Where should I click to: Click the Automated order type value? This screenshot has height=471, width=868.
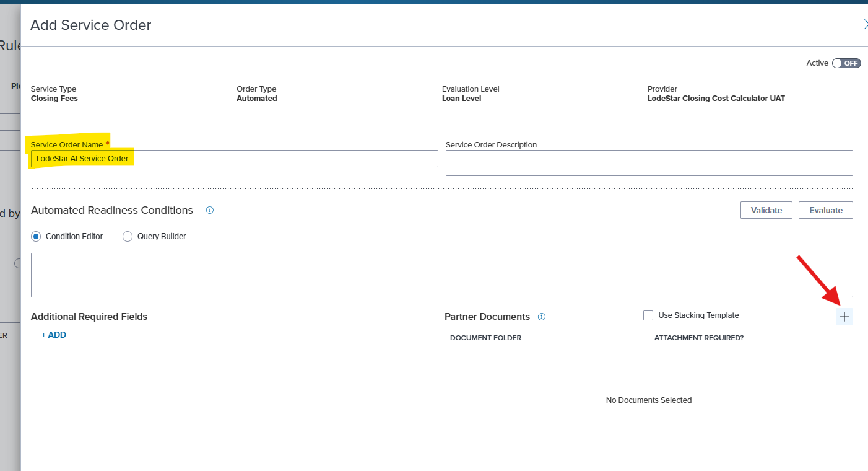tap(257, 99)
